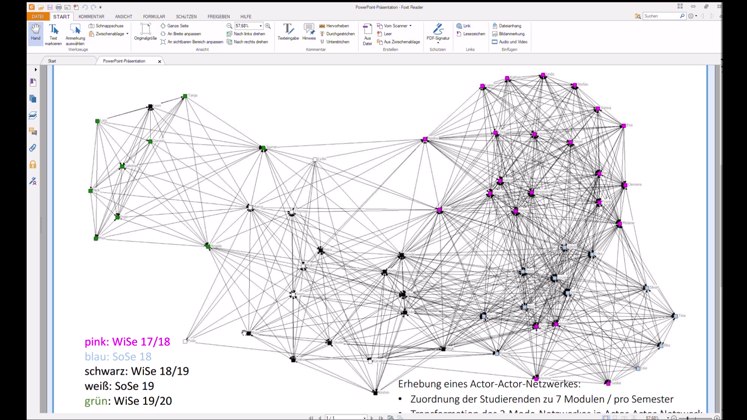The height and width of the screenshot is (420, 747).
Task: Rotate view with Nach links drehen
Action: (248, 34)
